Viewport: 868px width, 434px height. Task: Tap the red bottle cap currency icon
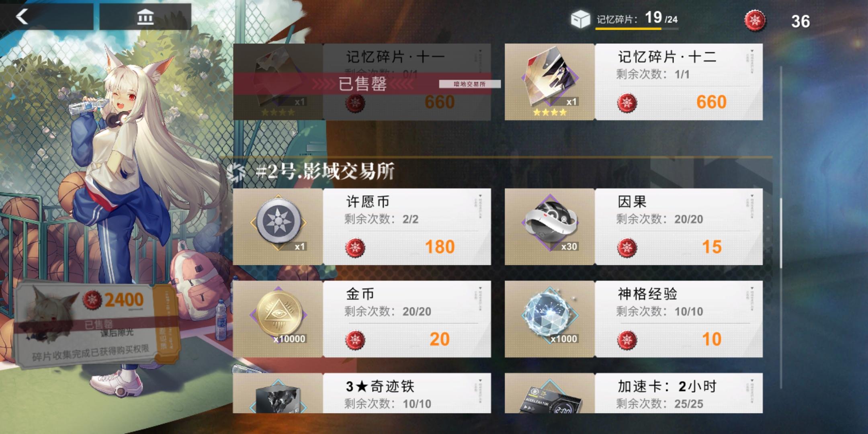(x=755, y=20)
